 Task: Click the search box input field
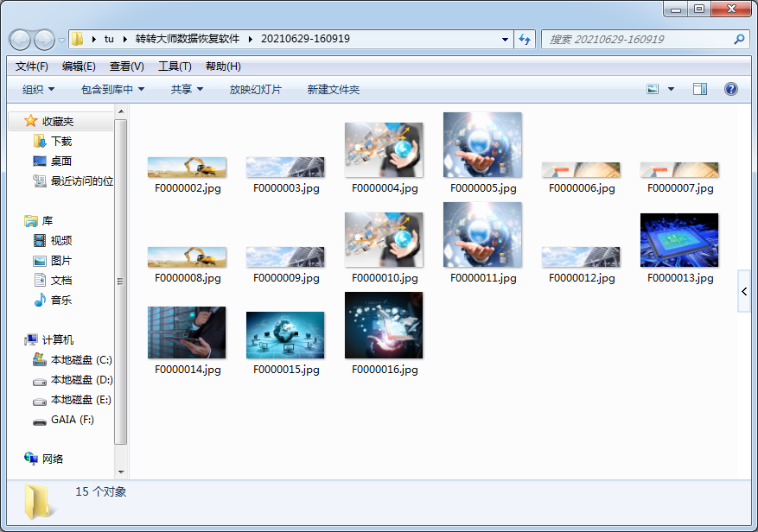[x=638, y=40]
